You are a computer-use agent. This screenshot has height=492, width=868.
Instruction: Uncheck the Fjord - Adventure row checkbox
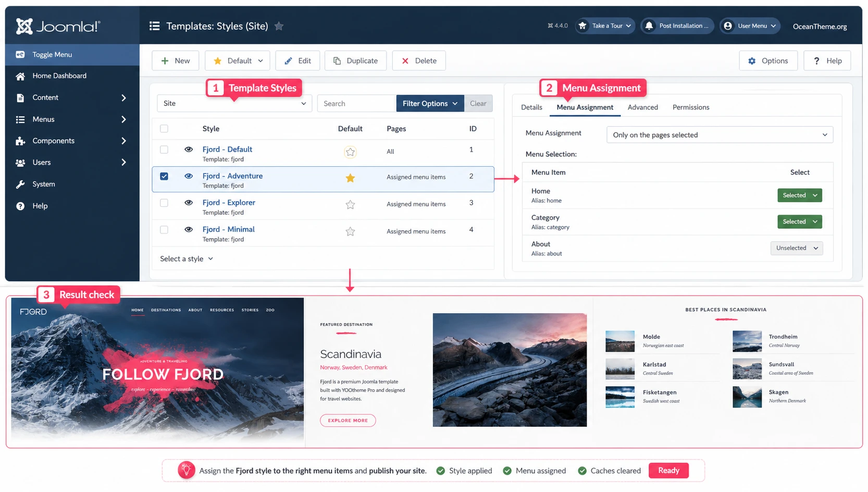(x=164, y=176)
